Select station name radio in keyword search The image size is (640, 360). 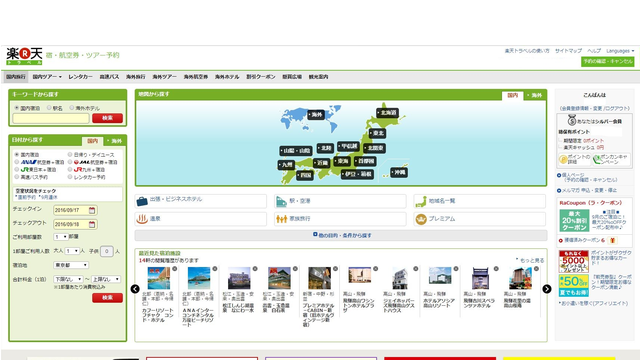(x=49, y=108)
